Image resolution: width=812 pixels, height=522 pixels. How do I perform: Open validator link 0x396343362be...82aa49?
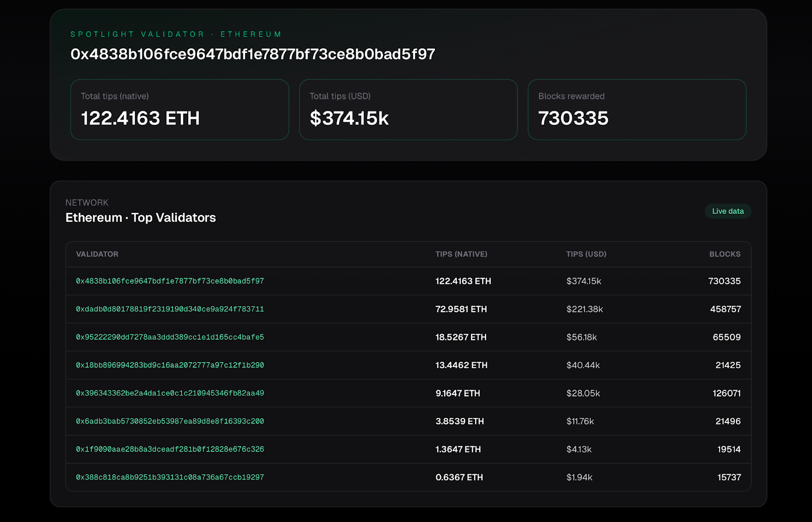click(x=170, y=393)
